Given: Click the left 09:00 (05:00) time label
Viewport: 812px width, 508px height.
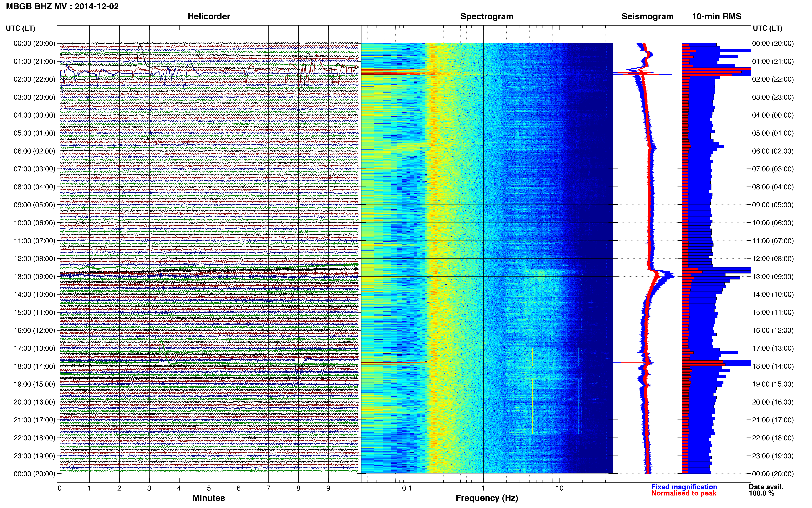Looking at the screenshot, I should point(34,205).
